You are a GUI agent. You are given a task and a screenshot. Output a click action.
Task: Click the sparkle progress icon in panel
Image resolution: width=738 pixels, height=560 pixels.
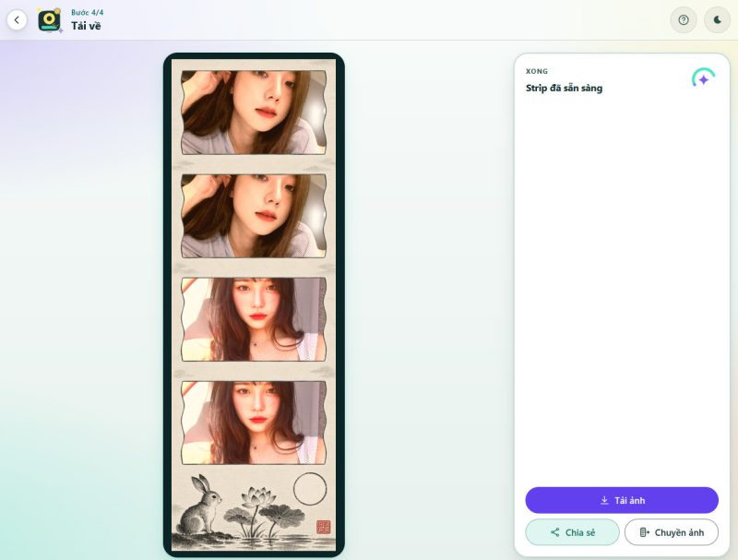point(703,78)
